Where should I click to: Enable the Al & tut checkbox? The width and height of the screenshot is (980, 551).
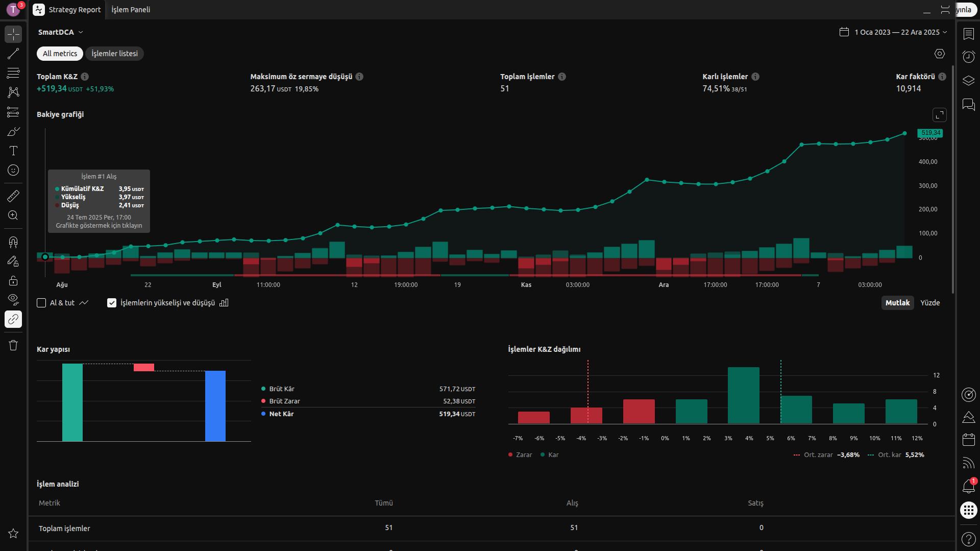(42, 303)
